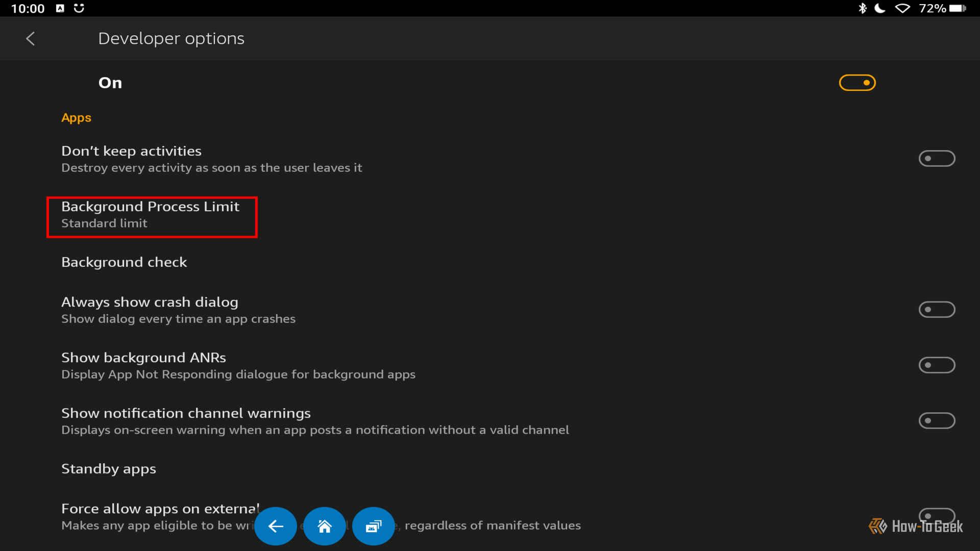Toggle Show background ANRs switch
This screenshot has width=980, height=551.
pyautogui.click(x=937, y=365)
